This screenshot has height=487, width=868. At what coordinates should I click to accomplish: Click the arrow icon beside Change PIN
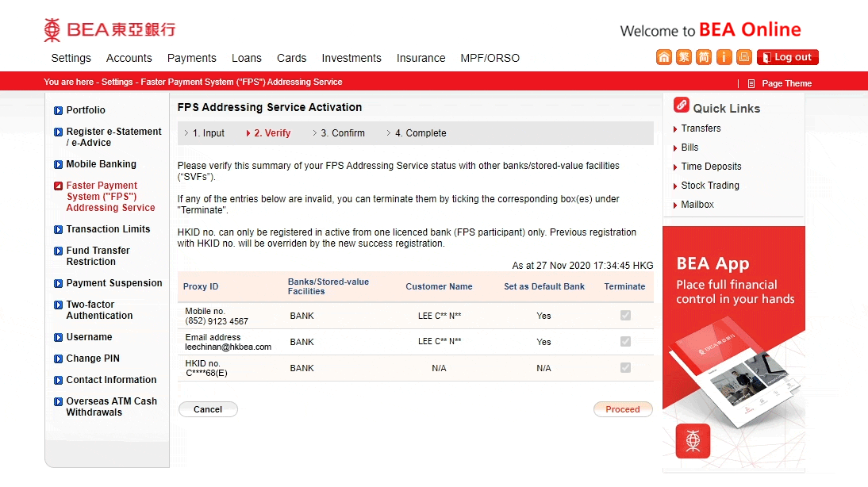click(58, 359)
